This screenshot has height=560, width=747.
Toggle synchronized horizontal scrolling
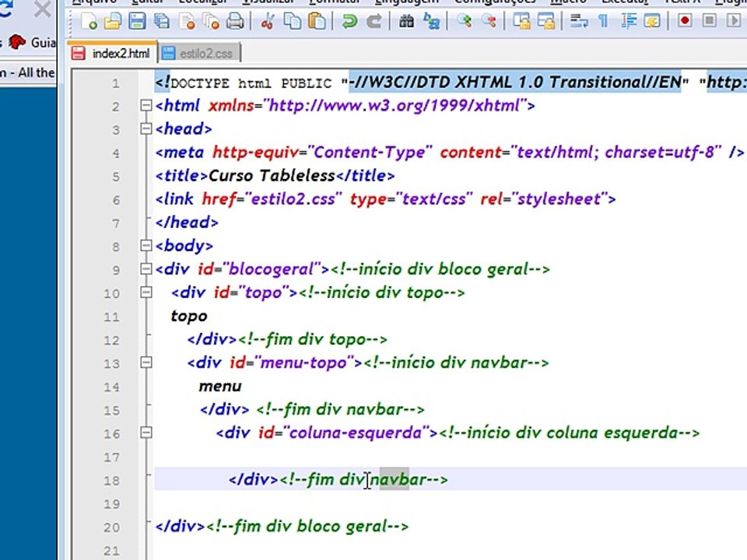tap(546, 21)
